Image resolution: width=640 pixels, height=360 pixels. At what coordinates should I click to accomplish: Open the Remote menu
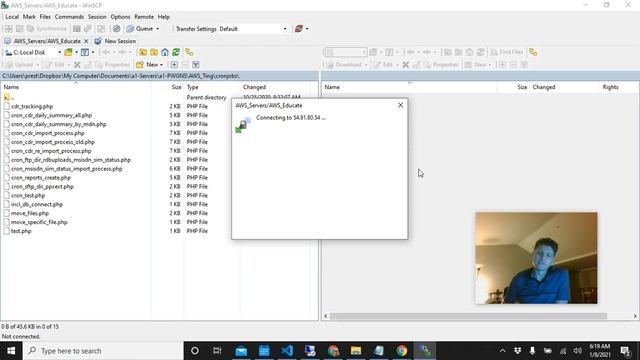pyautogui.click(x=144, y=17)
